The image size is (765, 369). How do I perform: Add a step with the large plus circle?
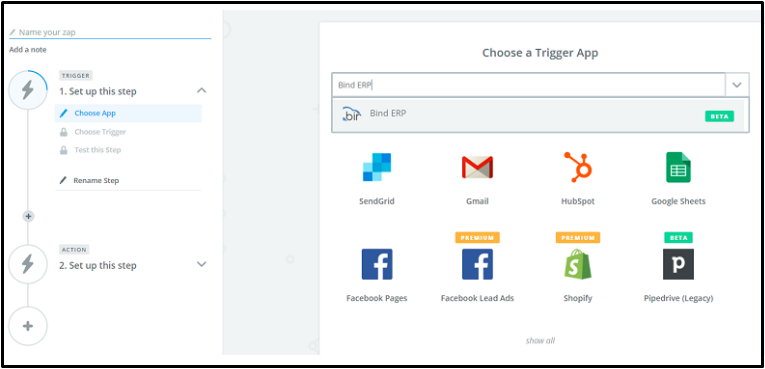point(28,326)
